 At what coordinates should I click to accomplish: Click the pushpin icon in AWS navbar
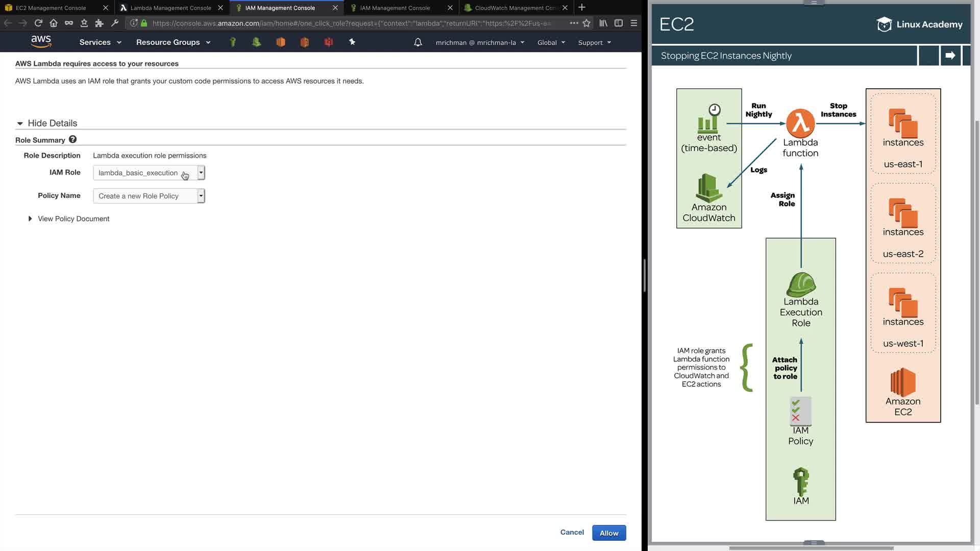(352, 42)
